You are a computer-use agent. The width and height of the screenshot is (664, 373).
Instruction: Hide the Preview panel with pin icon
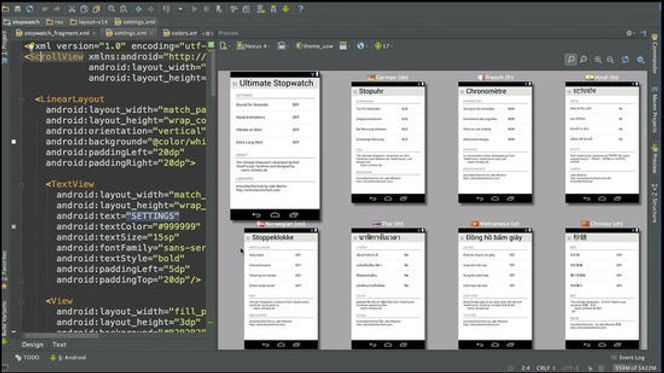point(644,33)
